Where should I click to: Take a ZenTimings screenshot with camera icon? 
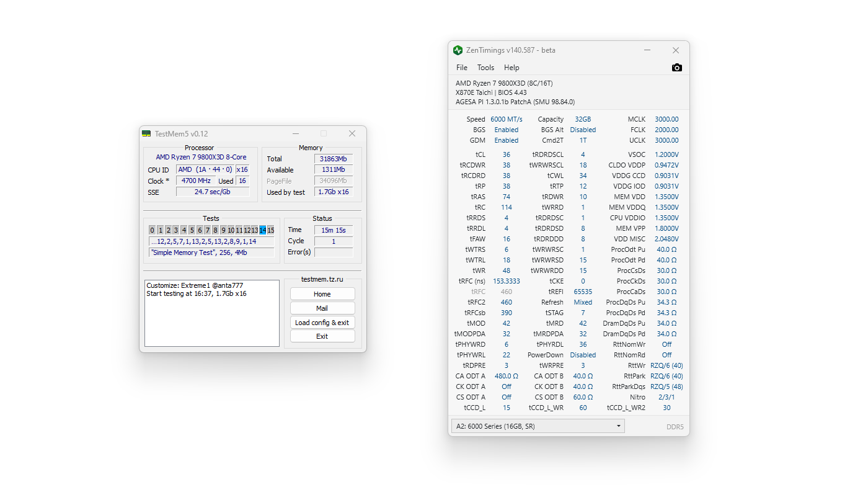677,68
